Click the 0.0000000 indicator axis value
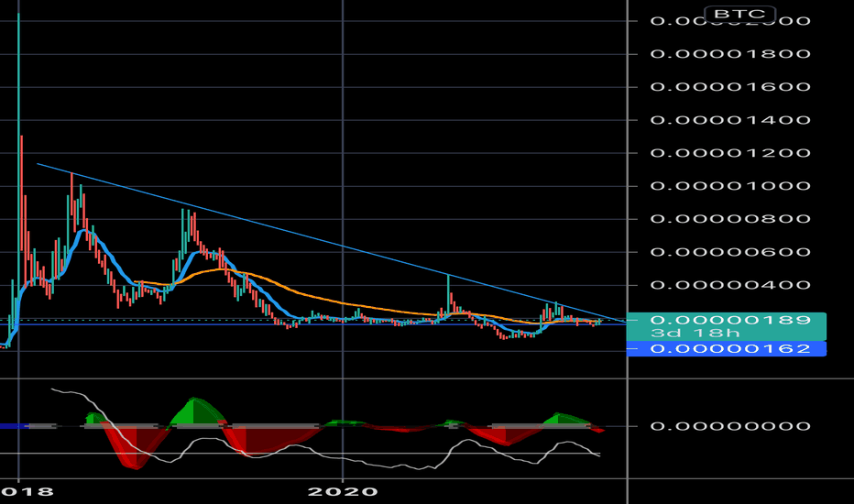Image resolution: width=854 pixels, height=504 pixels. pyautogui.click(x=730, y=426)
